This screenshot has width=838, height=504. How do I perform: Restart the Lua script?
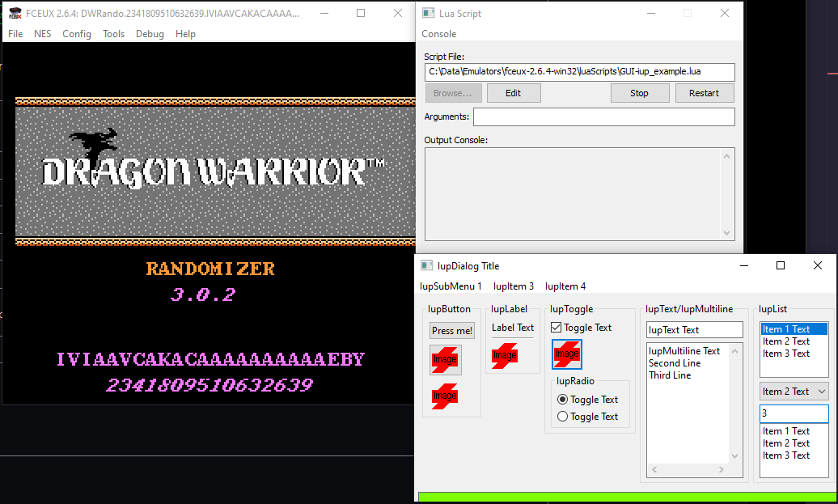[x=704, y=93]
